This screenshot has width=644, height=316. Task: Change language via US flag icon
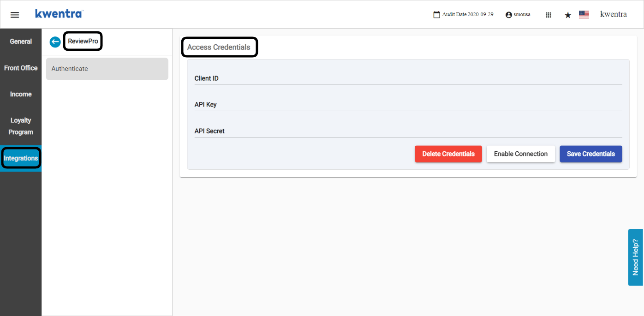point(584,15)
